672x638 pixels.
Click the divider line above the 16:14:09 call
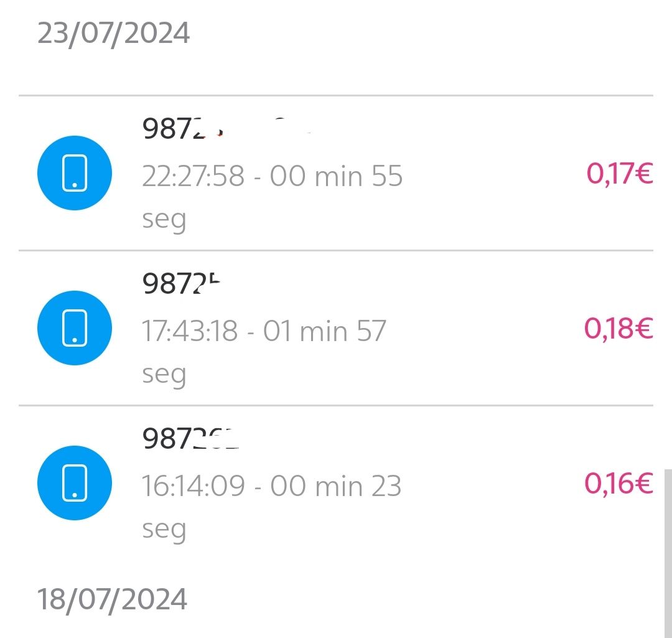coord(336,406)
